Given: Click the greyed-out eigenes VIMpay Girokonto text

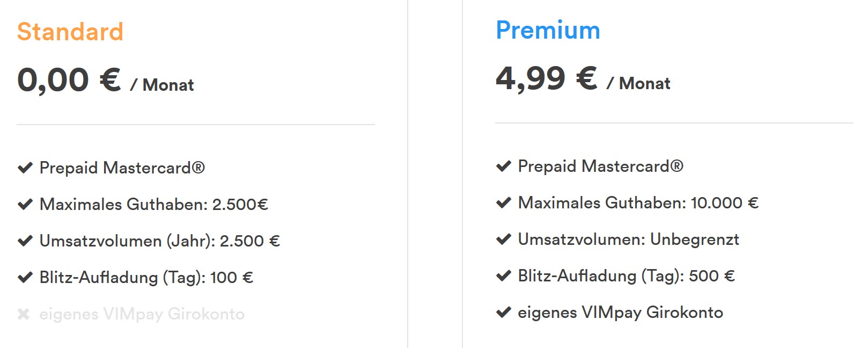Looking at the screenshot, I should point(142,314).
